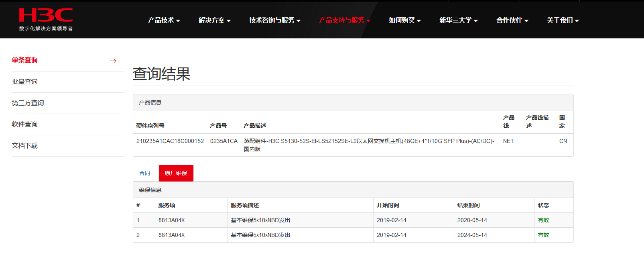Expand the 产品技术 dropdown menu
Image resolution: width=644 pixels, height=255 pixels.
pyautogui.click(x=164, y=20)
